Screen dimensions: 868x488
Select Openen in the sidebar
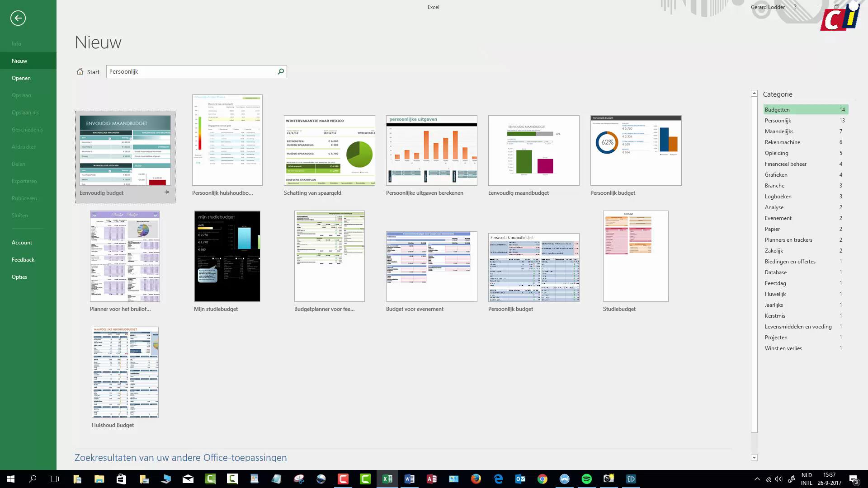coord(21,78)
